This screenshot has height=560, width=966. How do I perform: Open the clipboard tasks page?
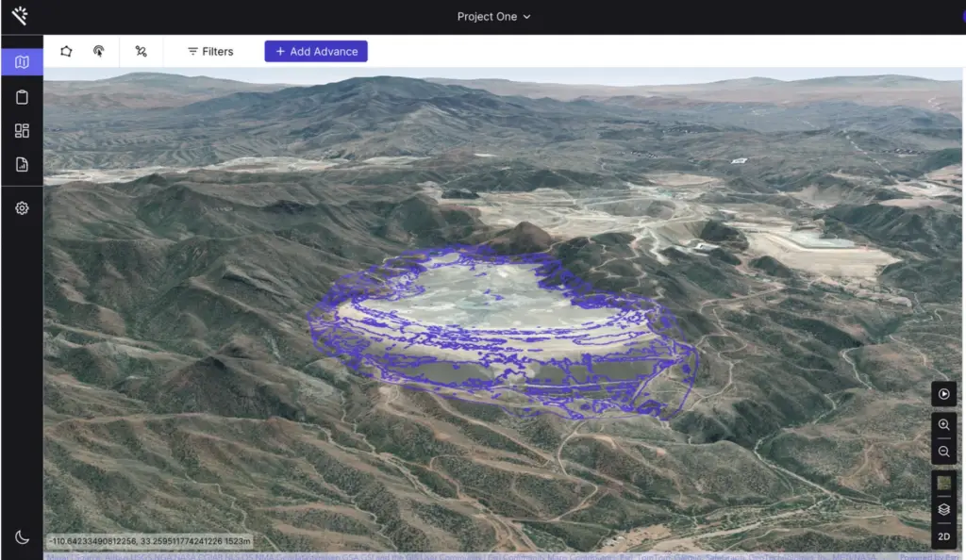[22, 97]
